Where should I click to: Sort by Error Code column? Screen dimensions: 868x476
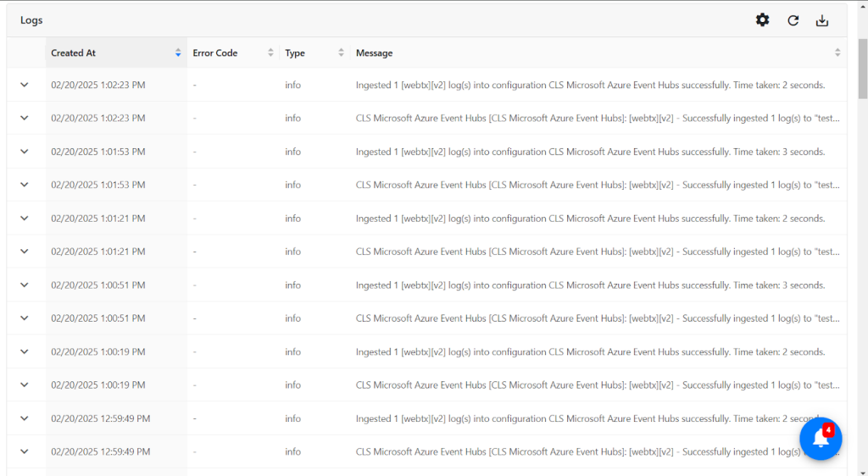pos(270,53)
